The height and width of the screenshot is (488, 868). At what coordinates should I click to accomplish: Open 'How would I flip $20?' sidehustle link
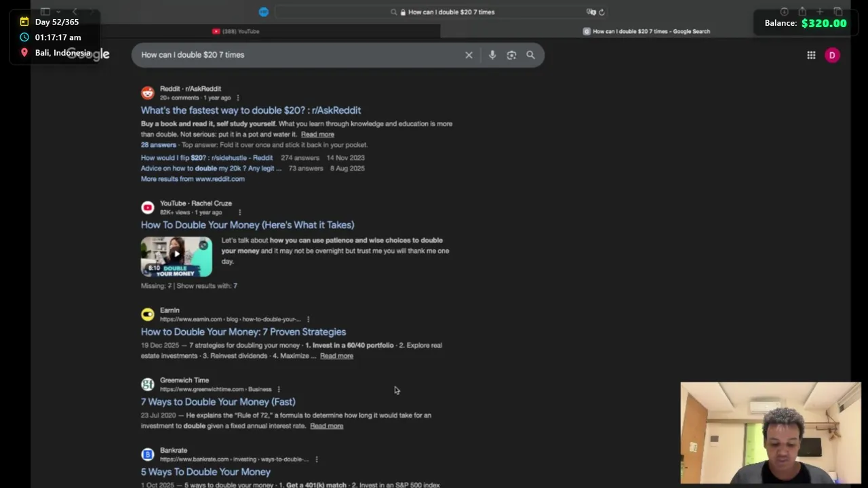[207, 157]
